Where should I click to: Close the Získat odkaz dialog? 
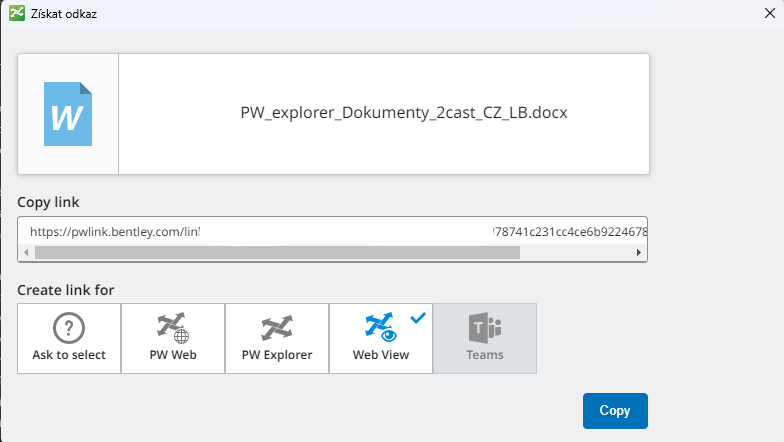[768, 15]
